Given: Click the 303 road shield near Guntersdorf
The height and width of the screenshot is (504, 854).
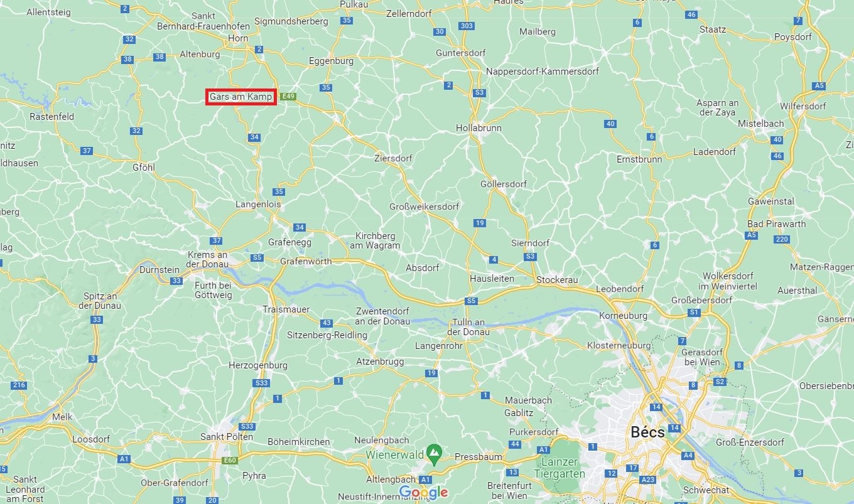Looking at the screenshot, I should tap(466, 26).
